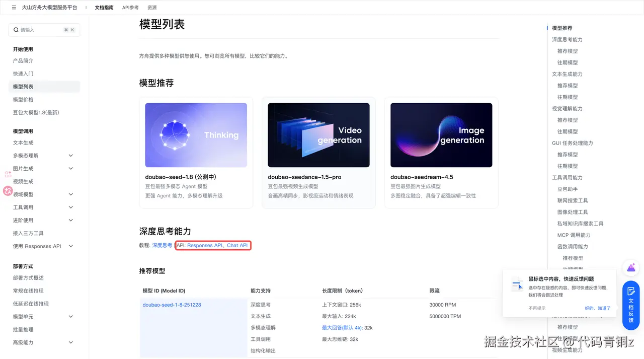Jump to 函数调用能力 in outline
The width and height of the screenshot is (644, 359).
(x=573, y=247)
